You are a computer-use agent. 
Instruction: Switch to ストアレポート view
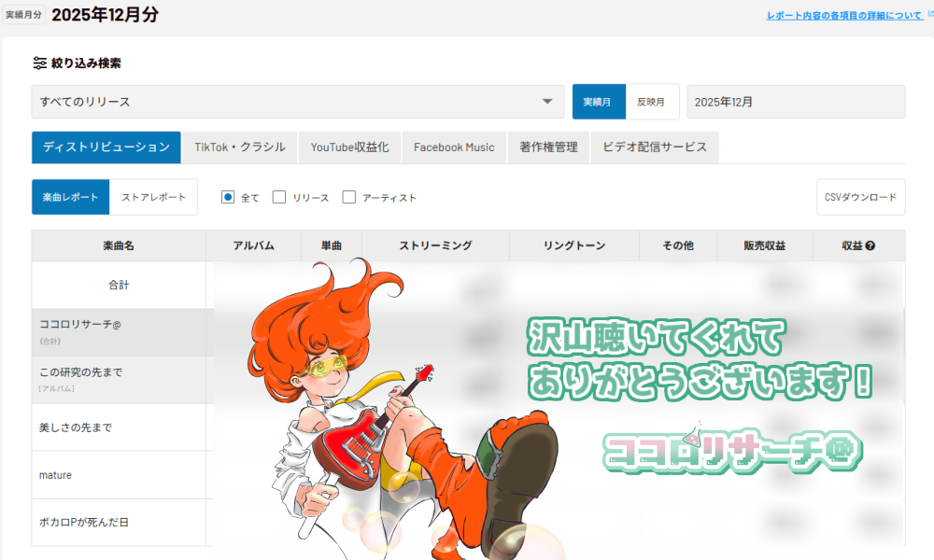[153, 197]
